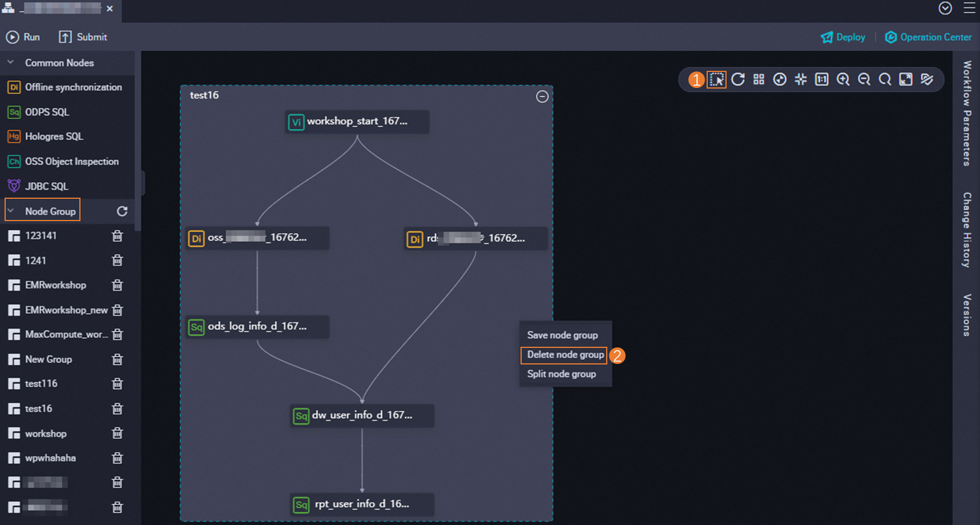Open the top-right circled chevron dropdown
980x525 pixels.
pos(945,8)
